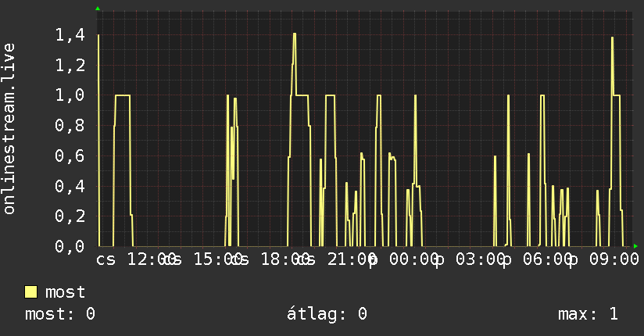Screen dimensions: 644x336
Task: Click the 03:00 time axis label
Action: click(x=481, y=259)
